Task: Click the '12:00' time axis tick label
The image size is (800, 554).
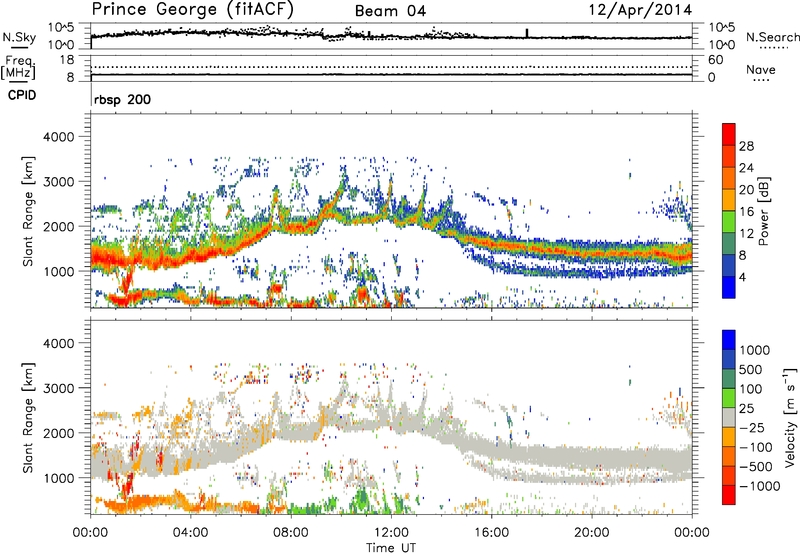Action: (391, 533)
